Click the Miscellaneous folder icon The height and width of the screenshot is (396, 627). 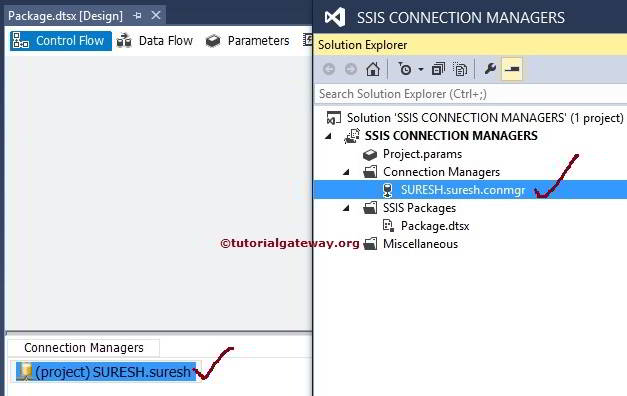click(370, 244)
